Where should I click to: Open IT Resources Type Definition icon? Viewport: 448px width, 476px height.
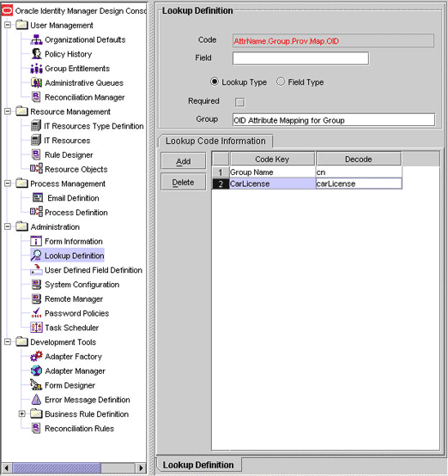(x=36, y=126)
